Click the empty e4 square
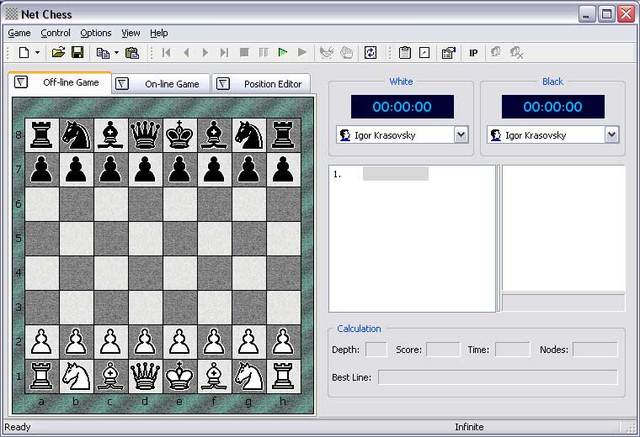Screen dimensions: 640x437 [180, 273]
